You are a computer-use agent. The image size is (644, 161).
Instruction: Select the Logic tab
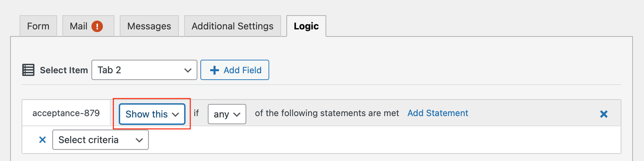(x=306, y=26)
